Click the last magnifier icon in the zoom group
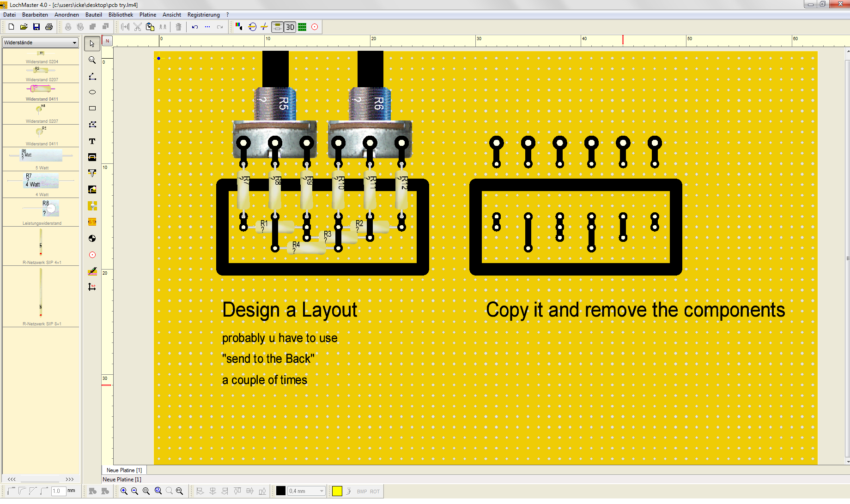Viewport: 850px width, 504px height. click(x=180, y=491)
